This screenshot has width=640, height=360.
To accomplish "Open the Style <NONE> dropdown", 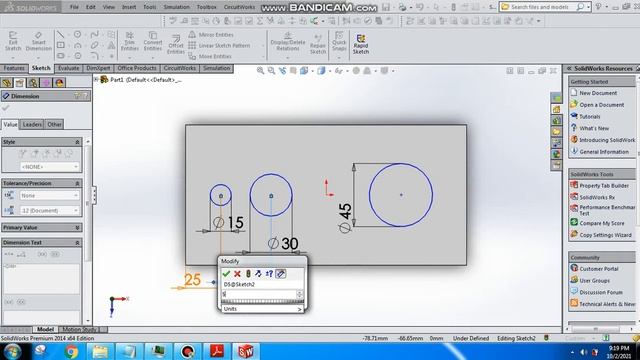I will click(49, 167).
